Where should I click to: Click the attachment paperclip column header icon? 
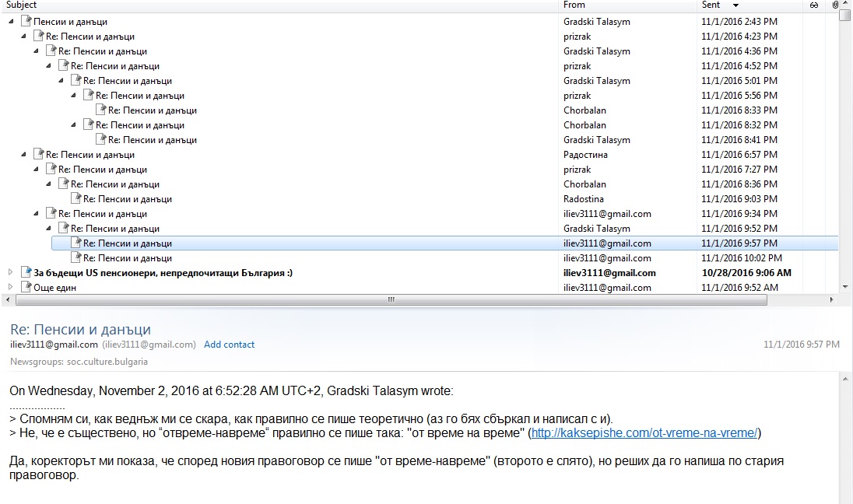[x=835, y=5]
